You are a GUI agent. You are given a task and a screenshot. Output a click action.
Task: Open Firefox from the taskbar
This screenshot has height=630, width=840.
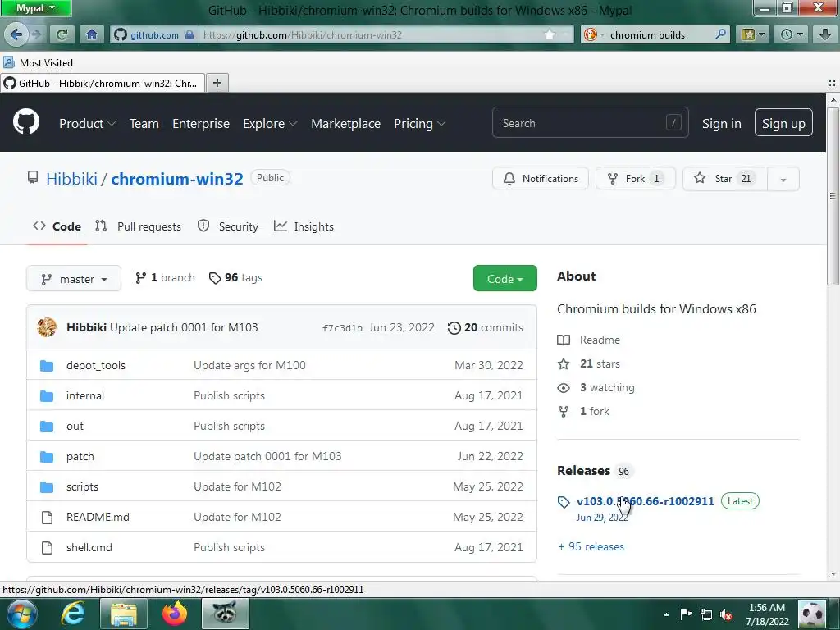coord(175,614)
